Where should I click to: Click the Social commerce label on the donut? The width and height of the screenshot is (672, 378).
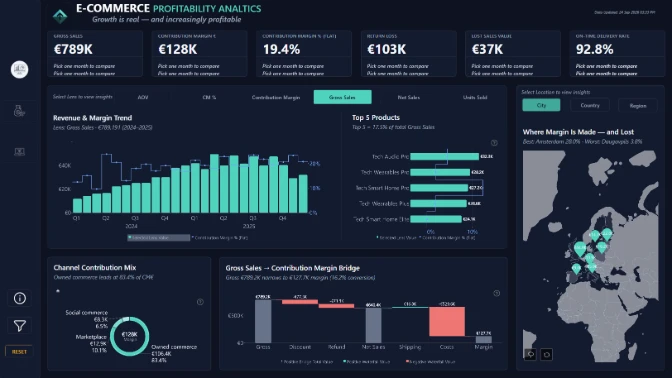coord(87,312)
